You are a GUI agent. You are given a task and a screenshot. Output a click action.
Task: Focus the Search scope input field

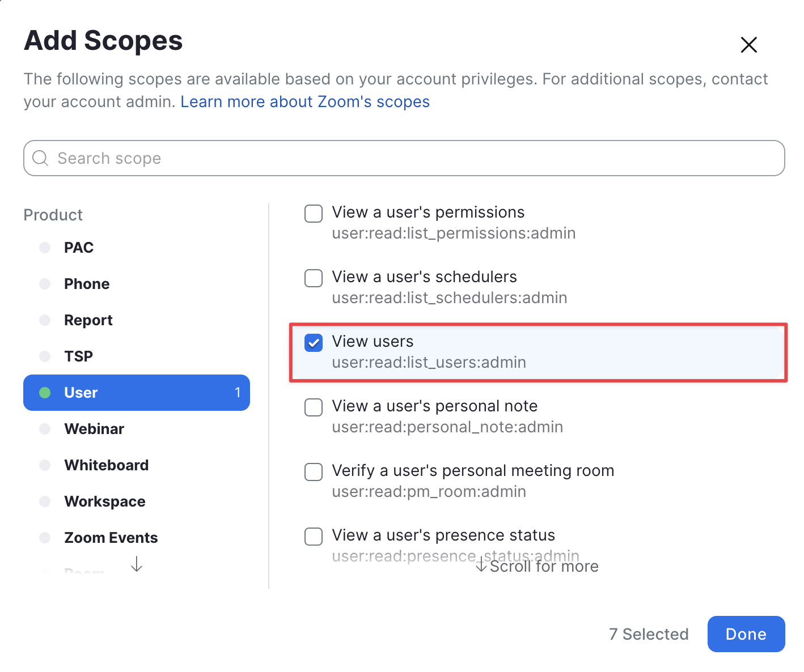point(404,158)
